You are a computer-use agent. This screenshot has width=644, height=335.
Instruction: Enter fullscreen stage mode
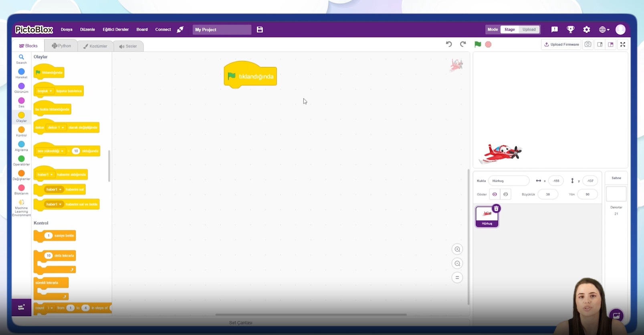point(623,45)
